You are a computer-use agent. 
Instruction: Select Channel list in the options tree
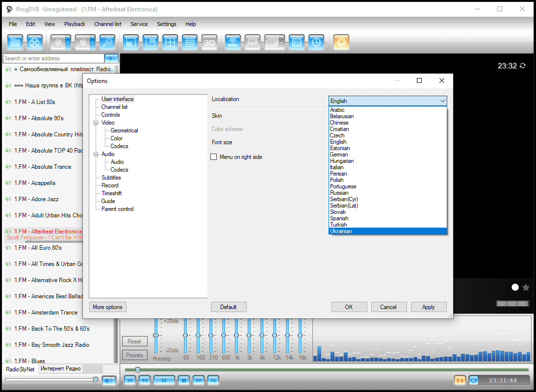114,107
